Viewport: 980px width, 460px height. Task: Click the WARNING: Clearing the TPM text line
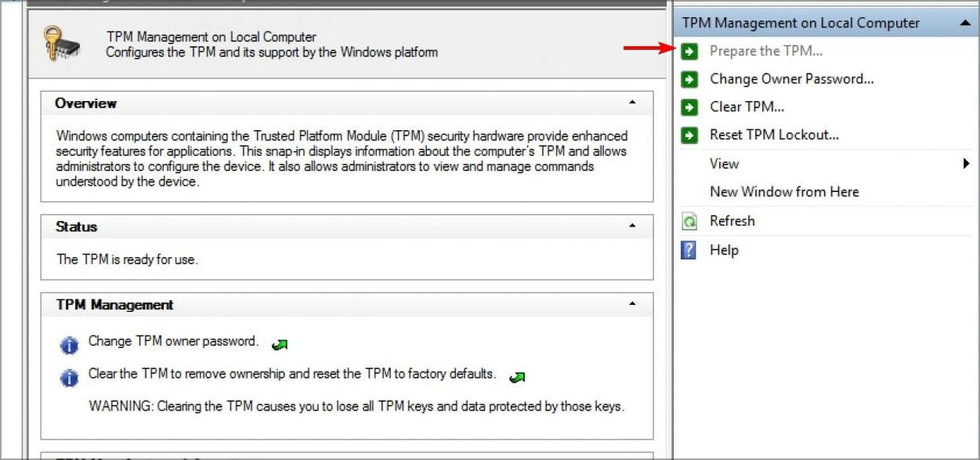[356, 407]
